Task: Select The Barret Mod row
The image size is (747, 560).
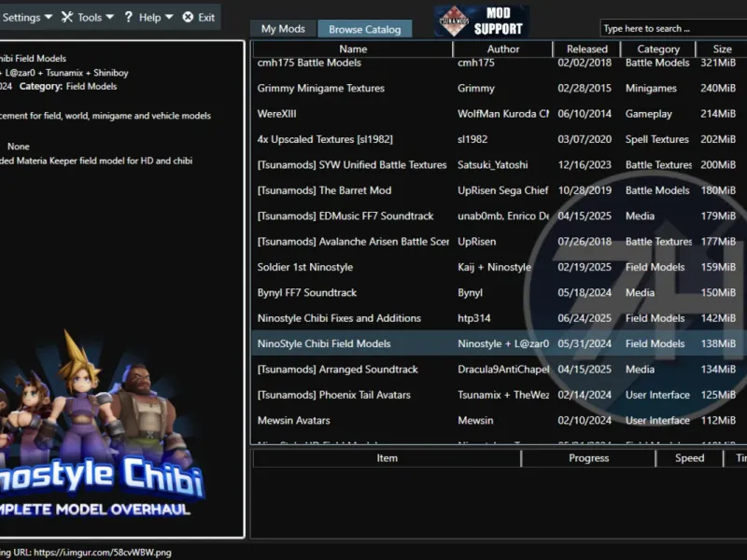Action: (499, 190)
